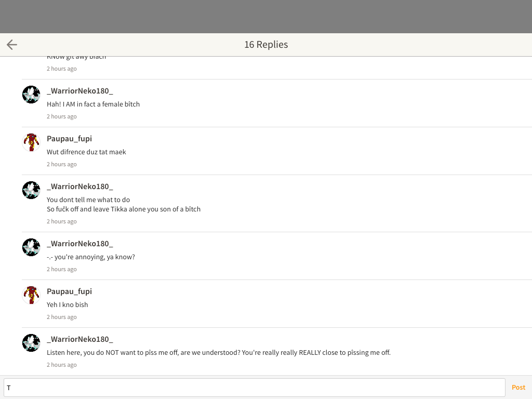Image resolution: width=532 pixels, height=399 pixels.
Task: Open avatar beside "Hah! I AM in fact" reply
Action: pos(31,95)
